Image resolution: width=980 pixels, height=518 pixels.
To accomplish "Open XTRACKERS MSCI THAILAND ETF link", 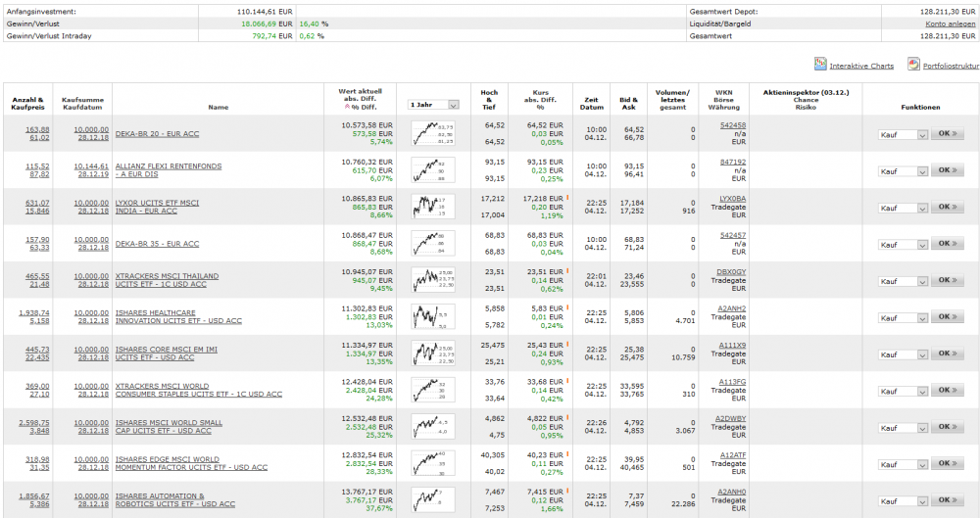I will tap(167, 280).
